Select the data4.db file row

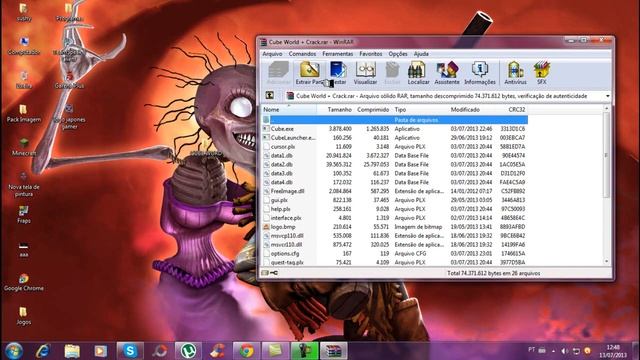pyautogui.click(x=395, y=182)
